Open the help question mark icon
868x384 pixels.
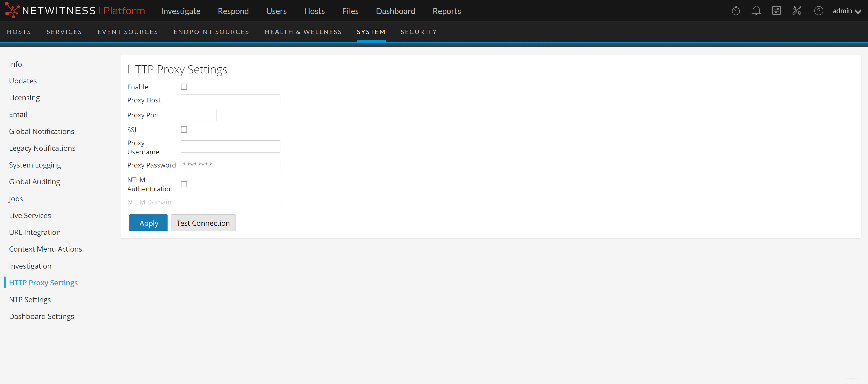(818, 11)
